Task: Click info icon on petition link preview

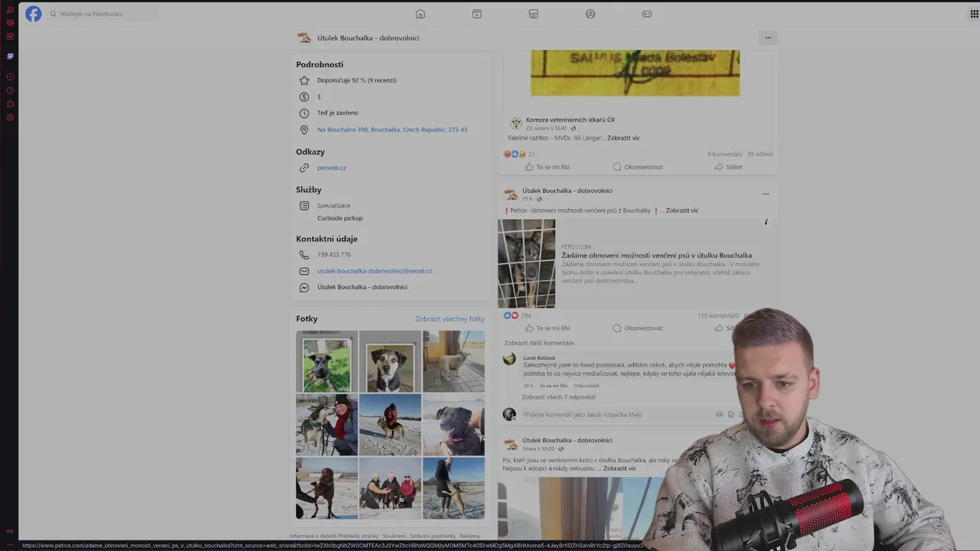Action: [766, 223]
